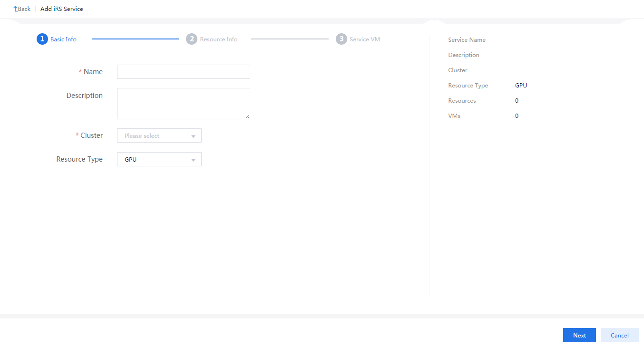Click the GPU value in the summary panel

point(521,85)
